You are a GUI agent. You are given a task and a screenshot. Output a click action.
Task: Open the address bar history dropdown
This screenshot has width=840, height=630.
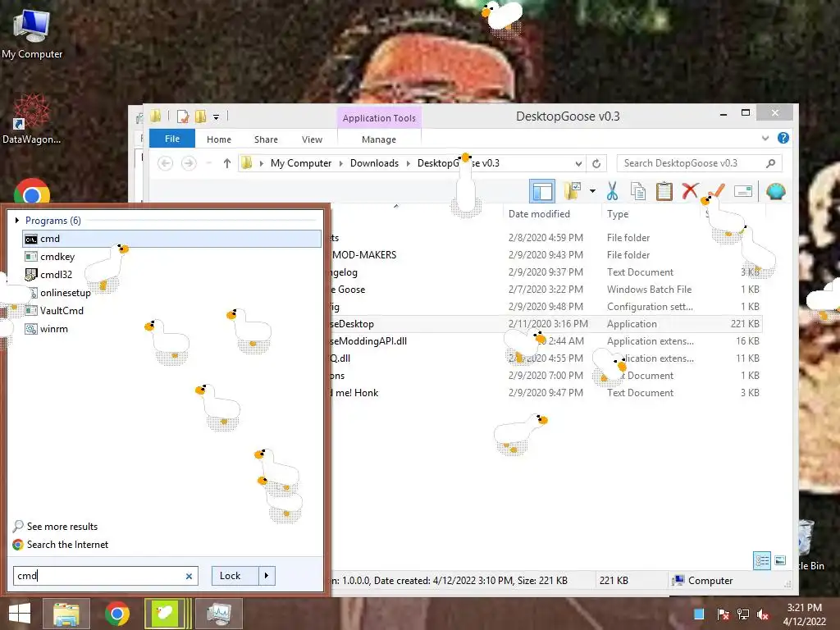578,163
